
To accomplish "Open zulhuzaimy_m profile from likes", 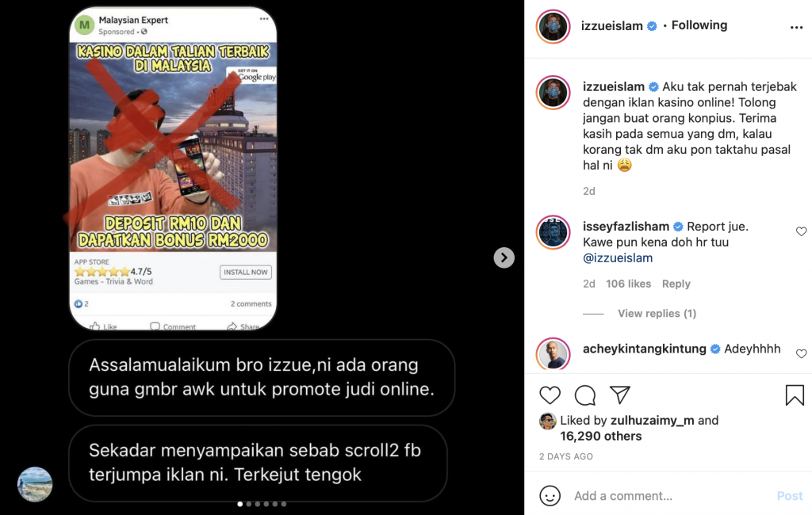I will pos(652,420).
